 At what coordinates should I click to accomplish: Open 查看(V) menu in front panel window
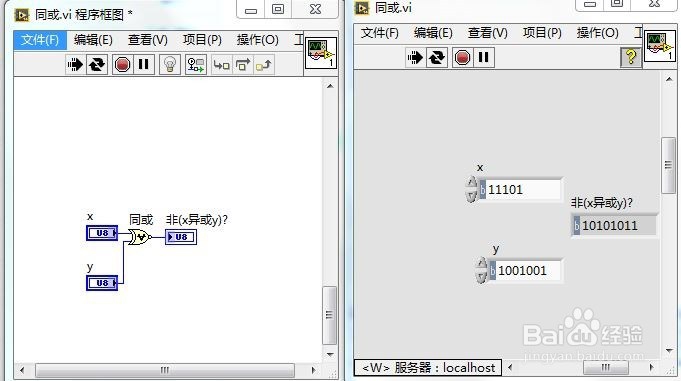tap(487, 33)
